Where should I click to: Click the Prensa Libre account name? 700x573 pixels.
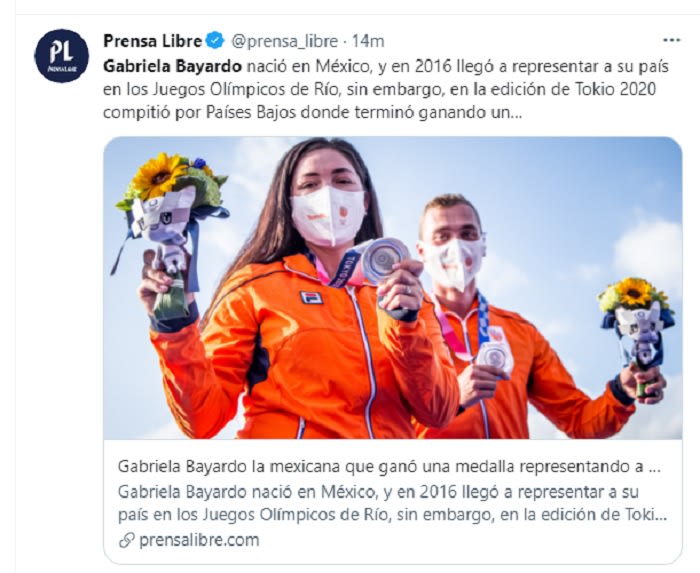pyautogui.click(x=153, y=41)
